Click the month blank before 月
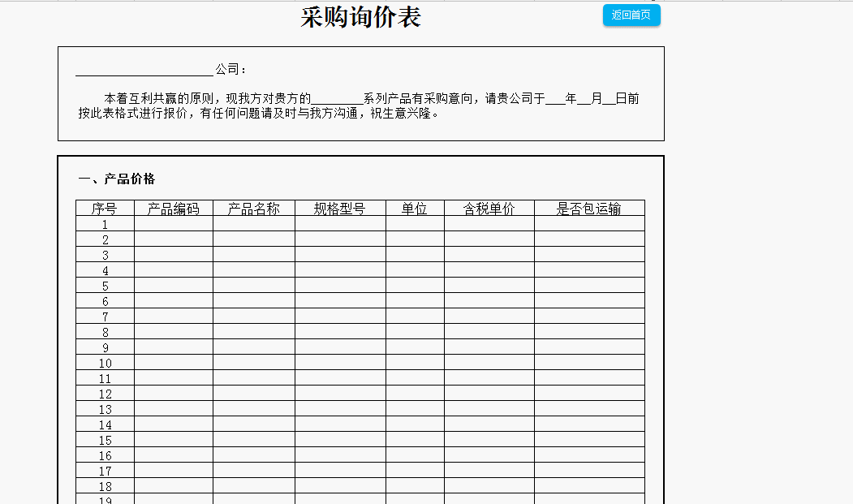The image size is (853, 504). (x=584, y=99)
